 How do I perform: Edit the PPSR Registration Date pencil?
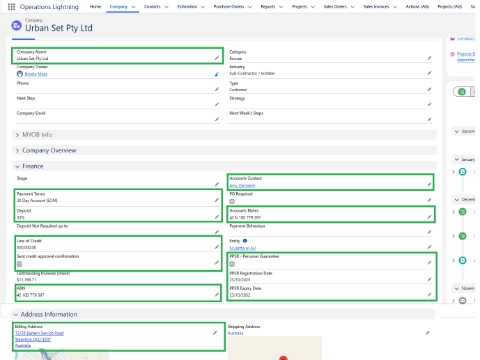point(429,279)
